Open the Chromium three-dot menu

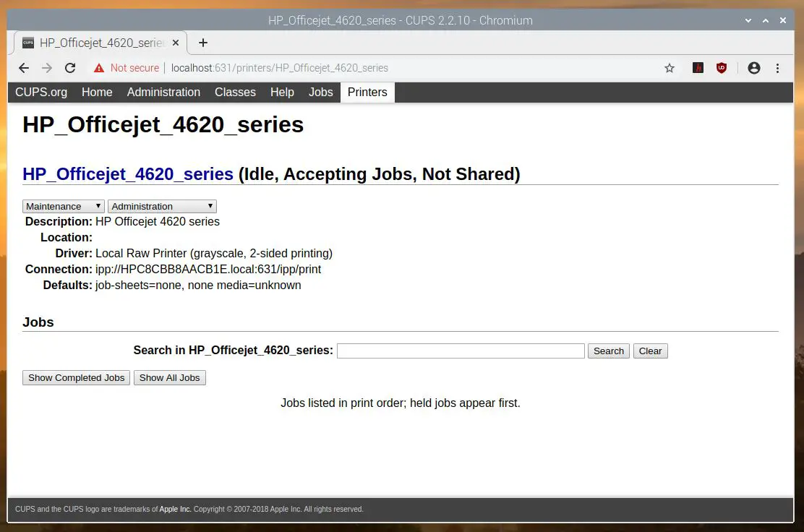click(777, 68)
